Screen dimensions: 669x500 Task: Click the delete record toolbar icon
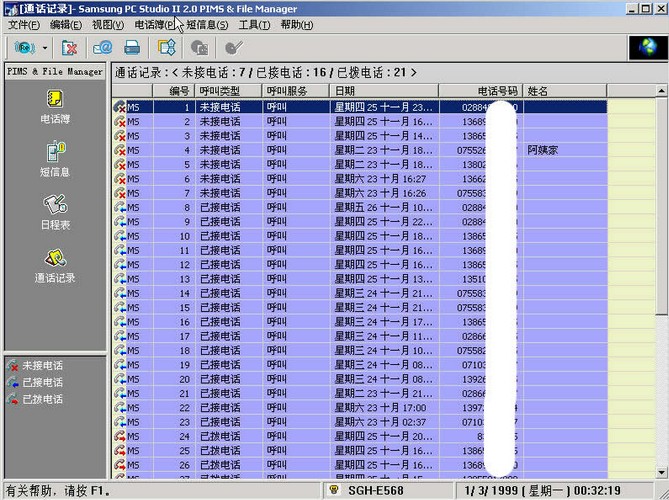[x=69, y=48]
